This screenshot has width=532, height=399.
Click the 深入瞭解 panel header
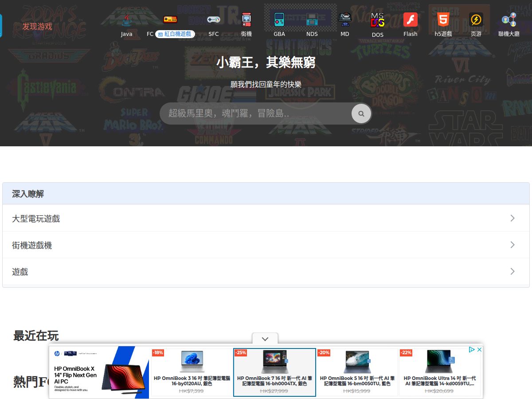click(266, 194)
